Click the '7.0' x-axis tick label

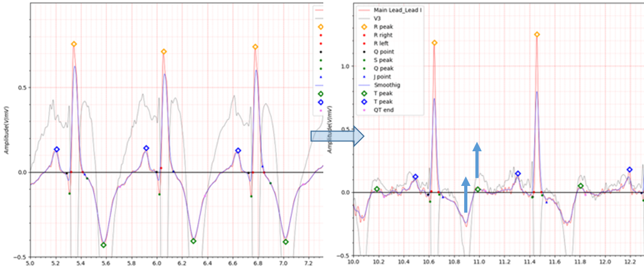[283, 263]
